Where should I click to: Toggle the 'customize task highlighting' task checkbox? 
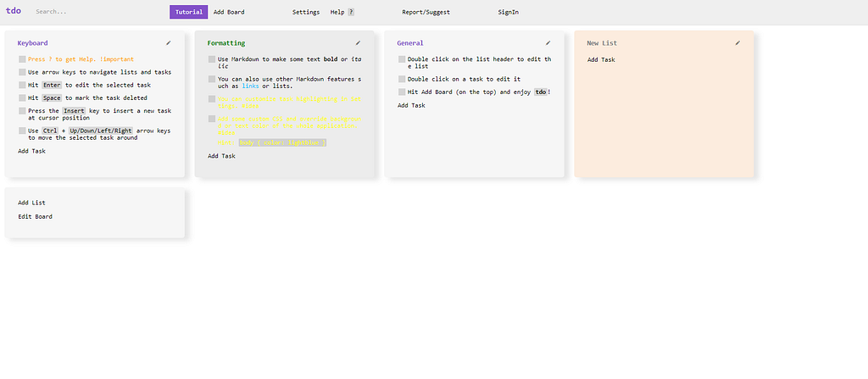coord(212,98)
